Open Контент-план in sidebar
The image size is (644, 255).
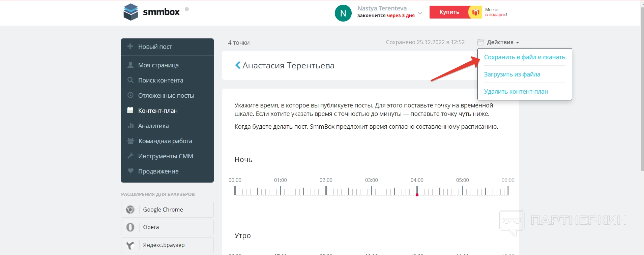pyautogui.click(x=167, y=110)
